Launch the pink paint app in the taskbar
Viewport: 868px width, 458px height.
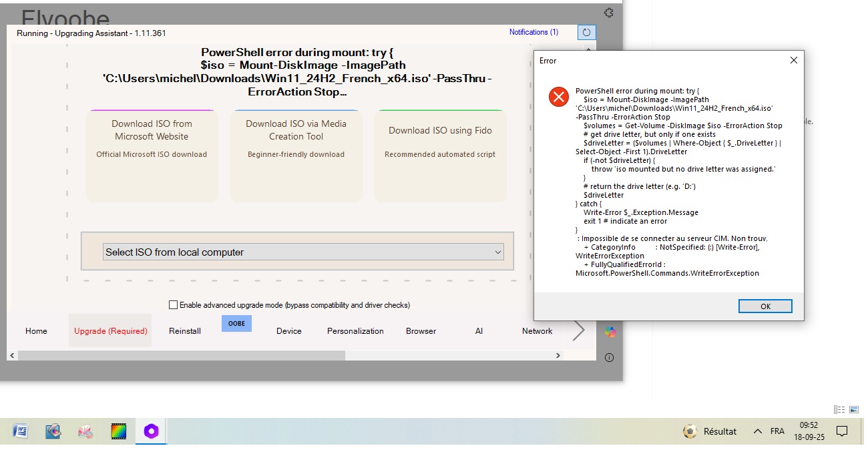85,431
